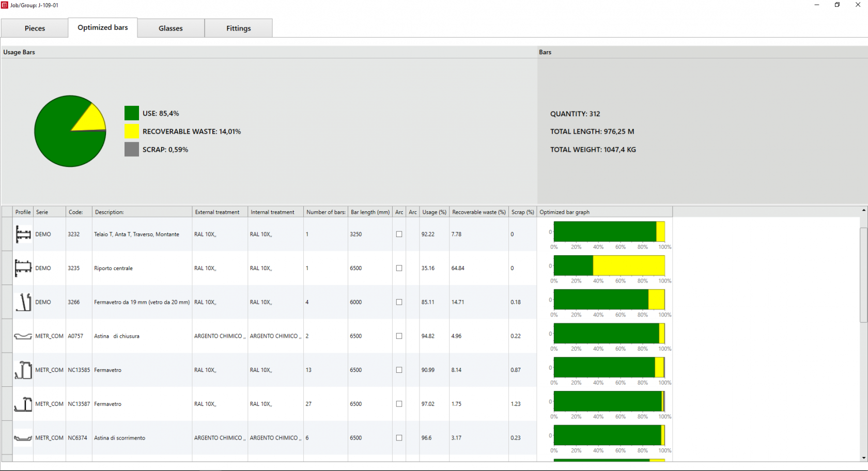Click the Astina di scorrimento profile icon
This screenshot has width=868, height=471.
[23, 437]
